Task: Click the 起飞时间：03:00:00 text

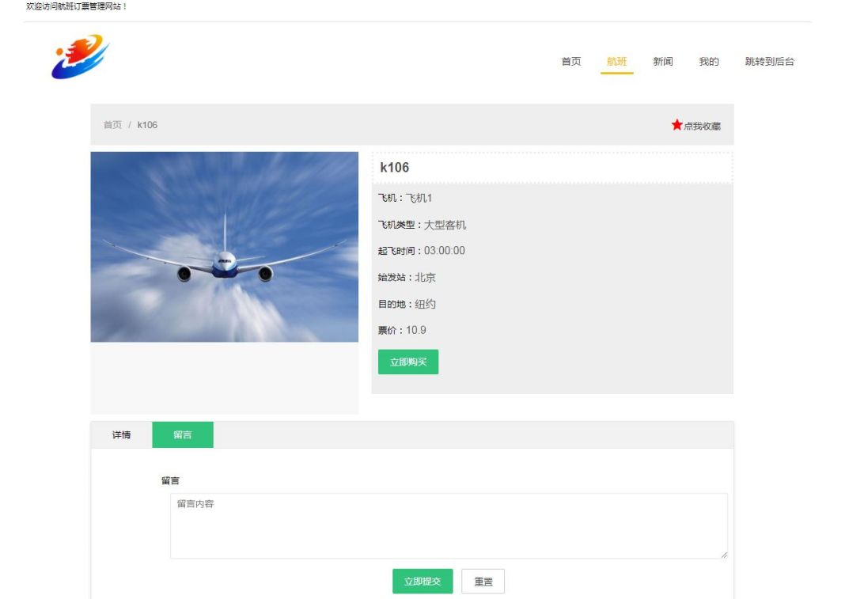Action: pos(421,251)
